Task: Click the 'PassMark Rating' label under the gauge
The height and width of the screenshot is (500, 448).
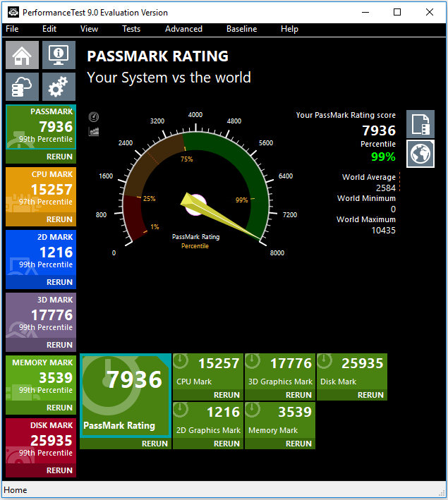Action: pos(195,237)
